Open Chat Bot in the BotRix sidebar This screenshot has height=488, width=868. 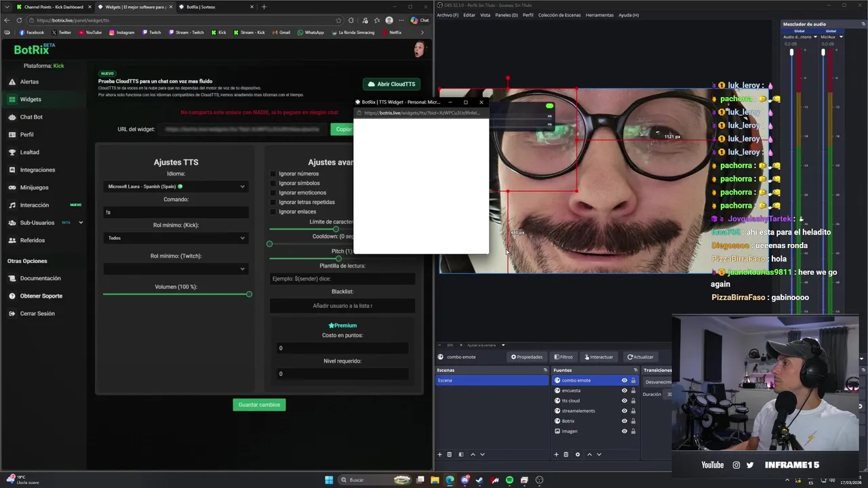(x=31, y=117)
